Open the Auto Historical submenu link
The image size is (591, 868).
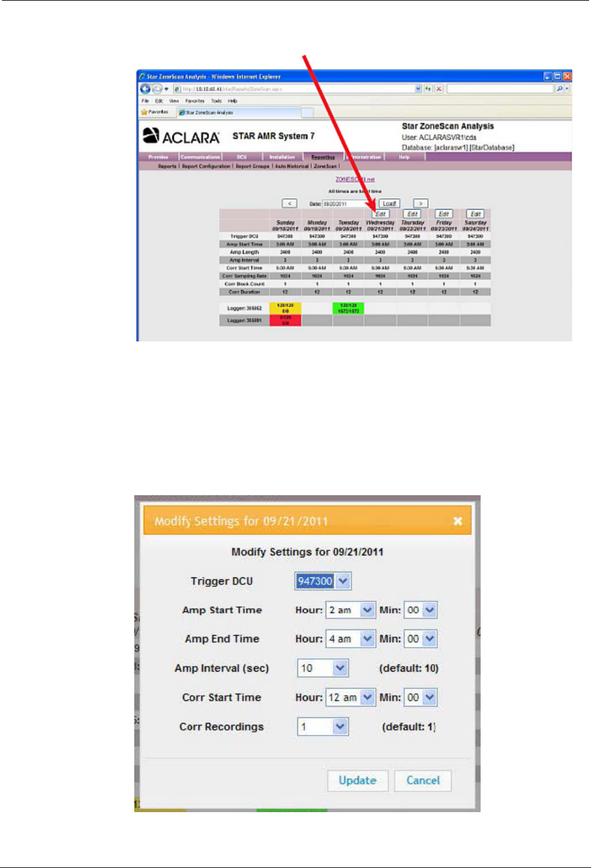292,166
